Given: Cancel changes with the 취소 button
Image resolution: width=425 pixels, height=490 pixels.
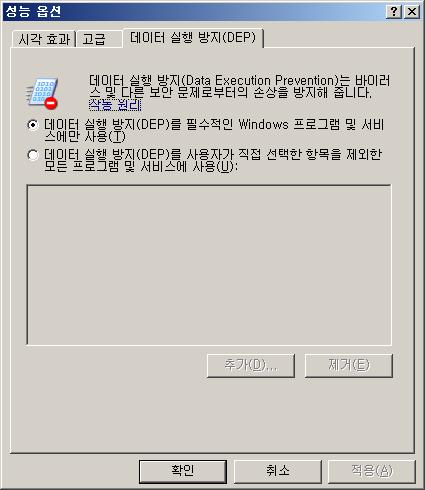Looking at the screenshot, I should (278, 471).
